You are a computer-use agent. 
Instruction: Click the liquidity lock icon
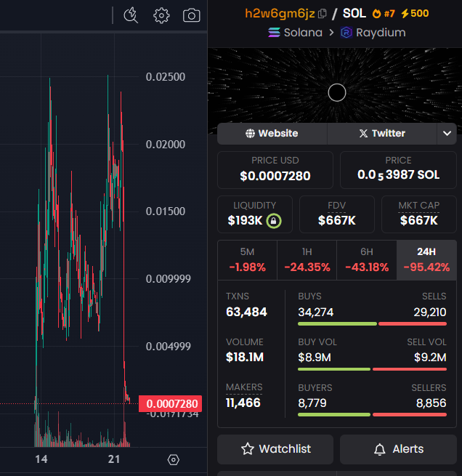pos(274,221)
